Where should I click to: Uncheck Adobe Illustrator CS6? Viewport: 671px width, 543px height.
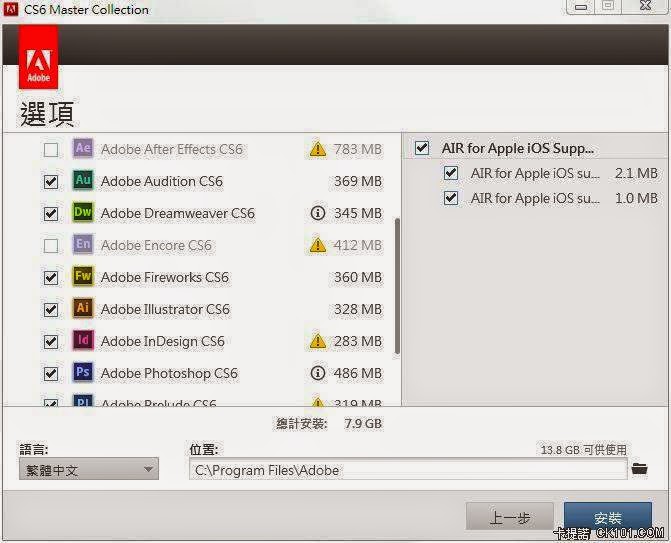(x=51, y=309)
